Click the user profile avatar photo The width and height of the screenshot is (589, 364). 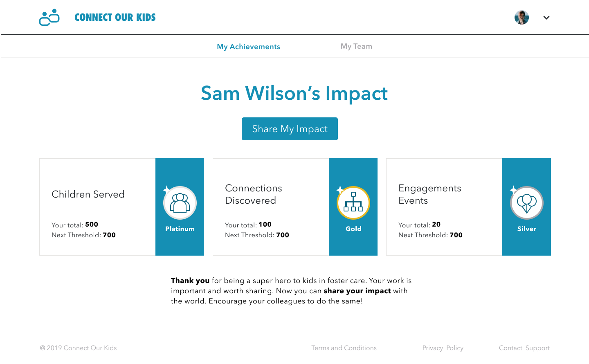point(522,18)
